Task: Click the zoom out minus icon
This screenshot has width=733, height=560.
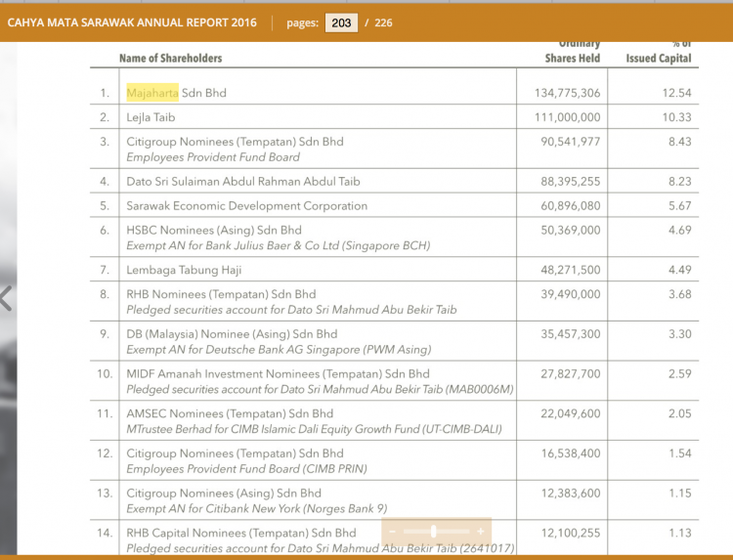Action: (392, 532)
